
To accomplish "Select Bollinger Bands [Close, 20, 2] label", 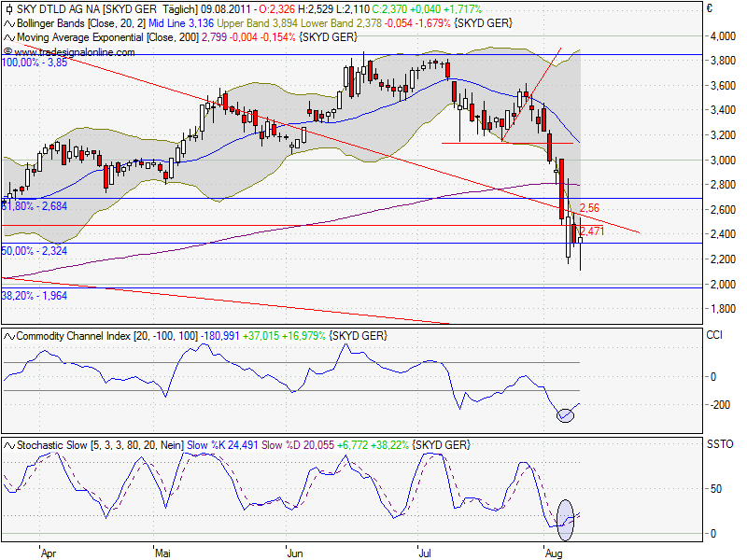I will click(81, 23).
